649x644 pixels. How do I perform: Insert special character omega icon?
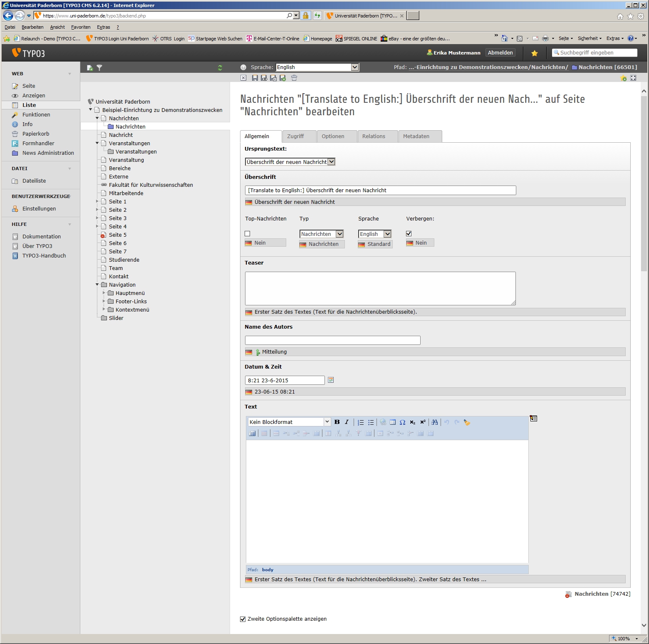[402, 422]
